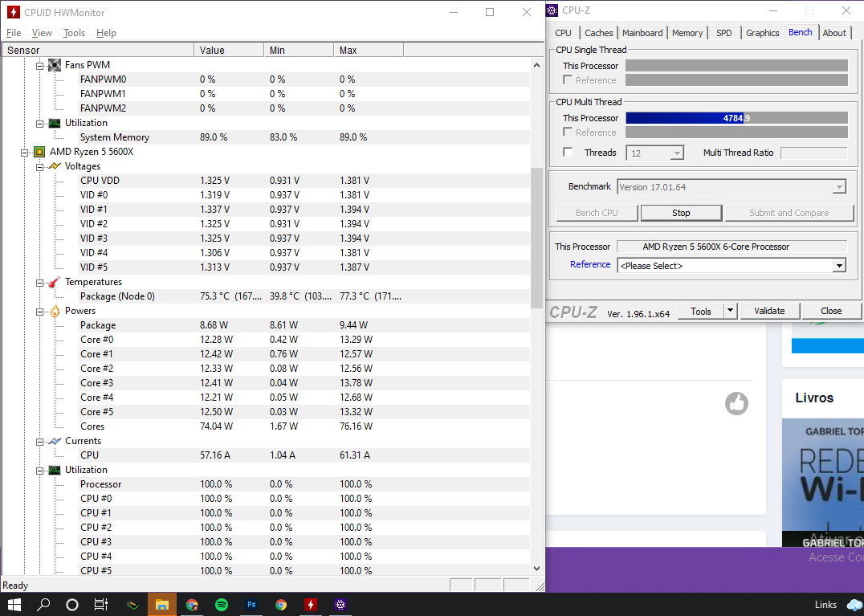Collapse the Currents tree node

pyautogui.click(x=39, y=442)
